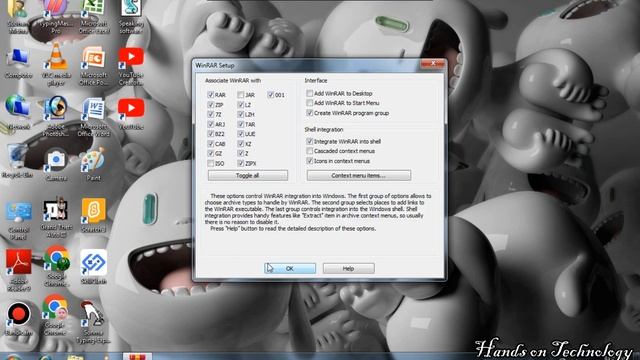Toggle Integrate WinRAR into shell

tap(310, 141)
